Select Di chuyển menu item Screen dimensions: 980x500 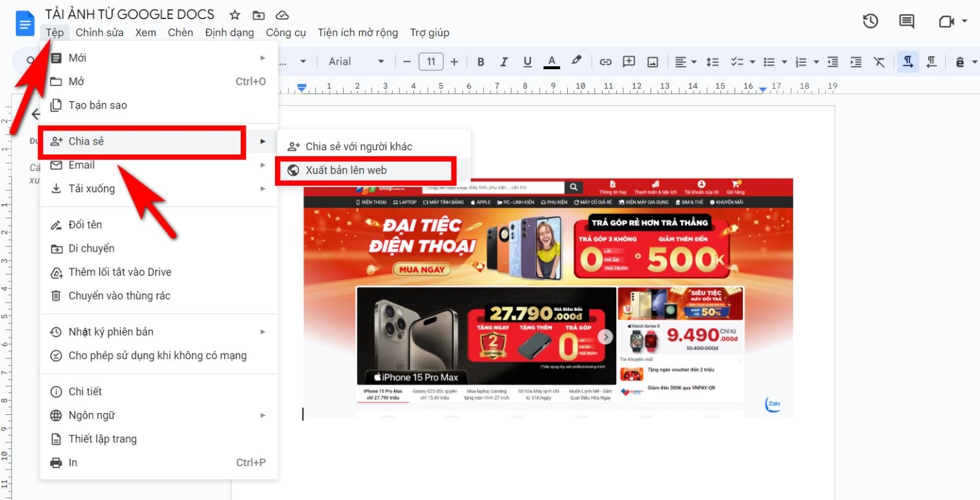point(159,248)
